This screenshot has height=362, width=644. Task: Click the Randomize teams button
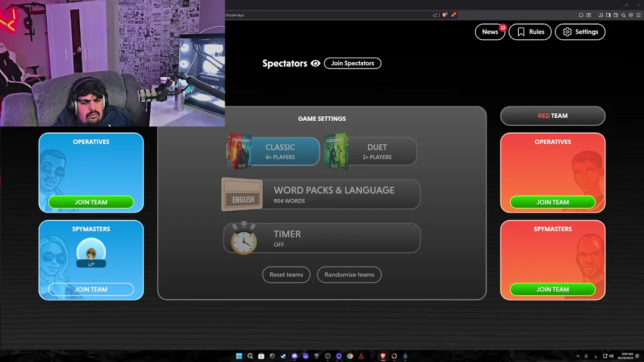[349, 275]
